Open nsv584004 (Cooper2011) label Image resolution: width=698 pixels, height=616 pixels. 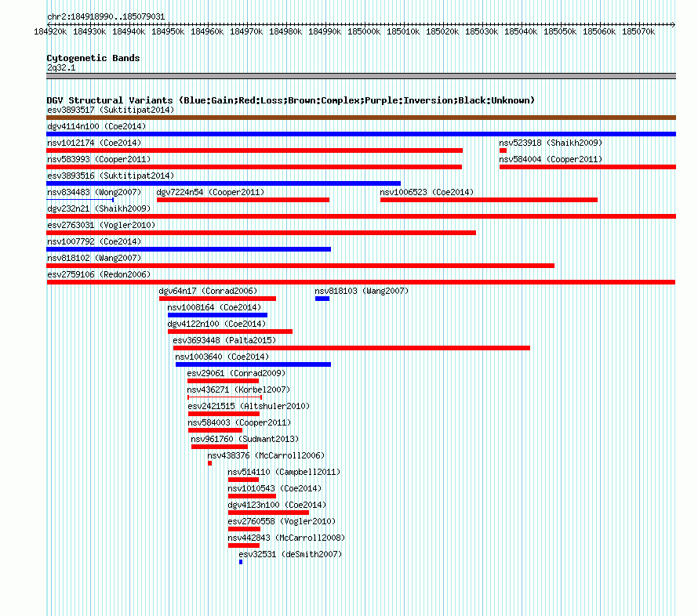click(551, 159)
